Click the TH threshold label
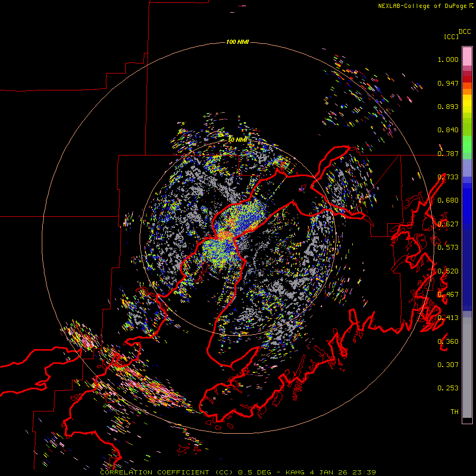The width and height of the screenshot is (476, 476). coord(454,412)
